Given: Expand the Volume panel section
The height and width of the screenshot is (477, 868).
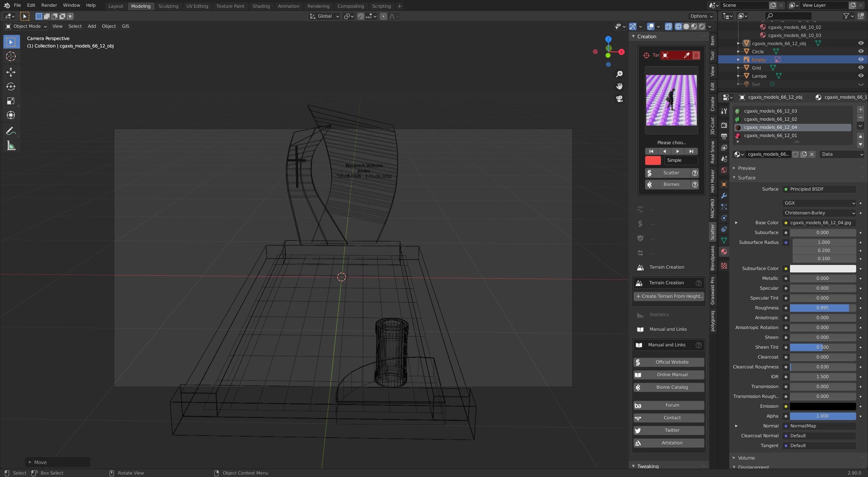Looking at the screenshot, I should (x=746, y=458).
